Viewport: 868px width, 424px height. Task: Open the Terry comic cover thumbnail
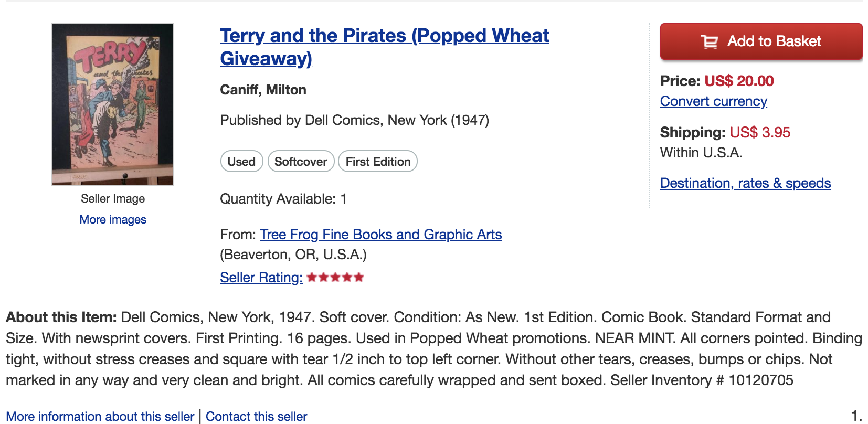113,104
